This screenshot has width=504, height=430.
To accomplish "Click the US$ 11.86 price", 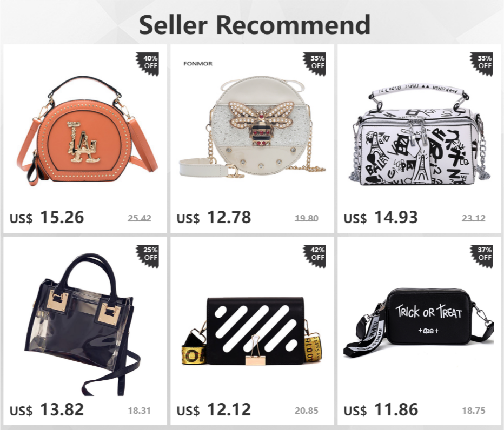I will [381, 410].
